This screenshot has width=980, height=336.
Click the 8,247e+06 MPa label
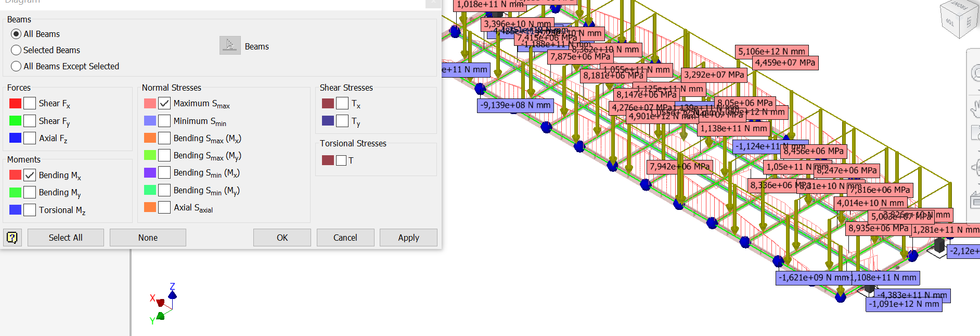[846, 170]
